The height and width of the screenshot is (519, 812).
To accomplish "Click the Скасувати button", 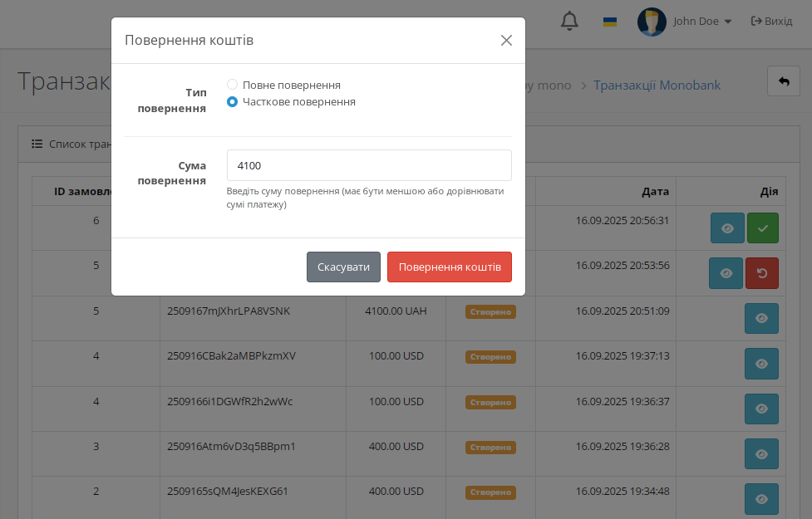I will pyautogui.click(x=343, y=267).
